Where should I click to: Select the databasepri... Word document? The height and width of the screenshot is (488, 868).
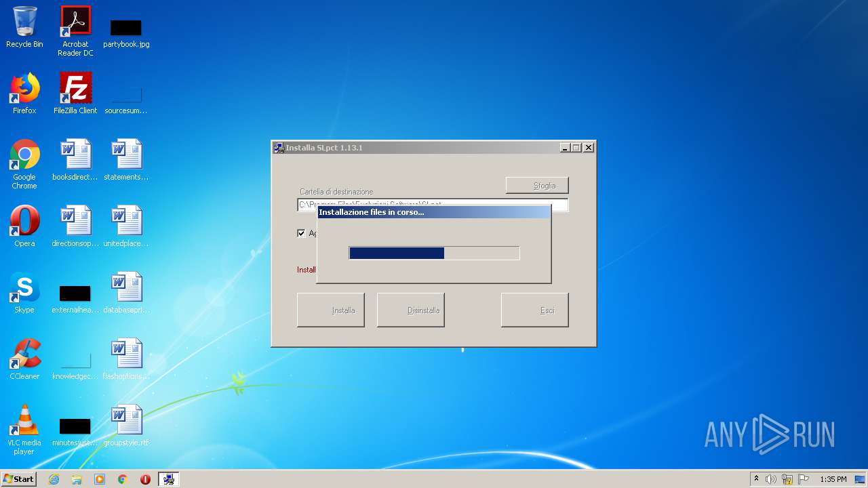(x=126, y=293)
